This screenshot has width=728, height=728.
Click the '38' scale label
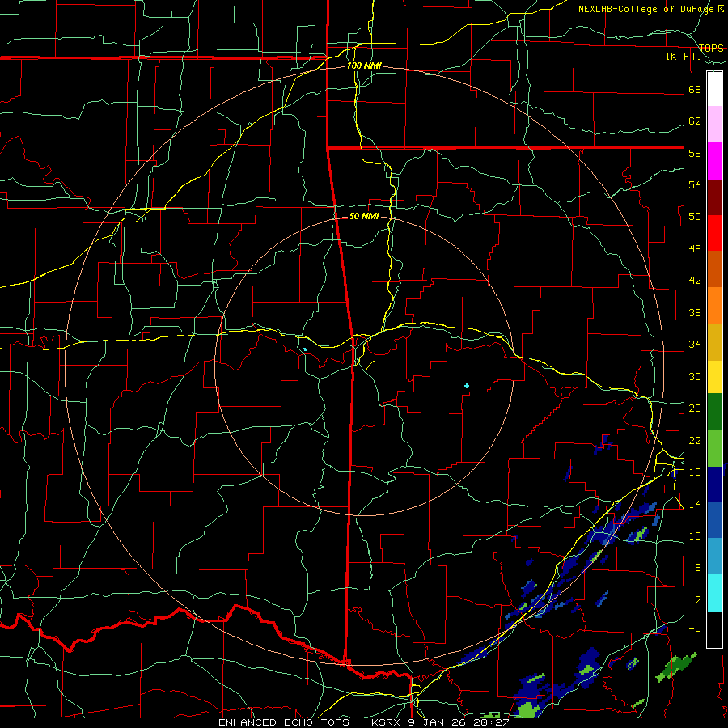[x=695, y=312]
